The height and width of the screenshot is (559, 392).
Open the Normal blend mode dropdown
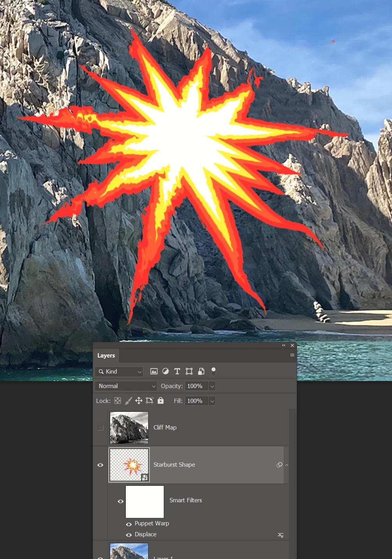click(x=126, y=386)
